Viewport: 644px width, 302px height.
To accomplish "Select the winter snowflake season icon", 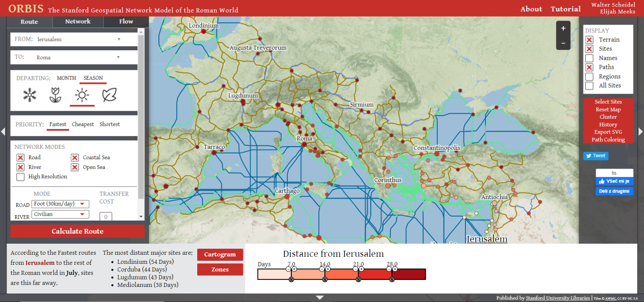I will click(x=30, y=95).
